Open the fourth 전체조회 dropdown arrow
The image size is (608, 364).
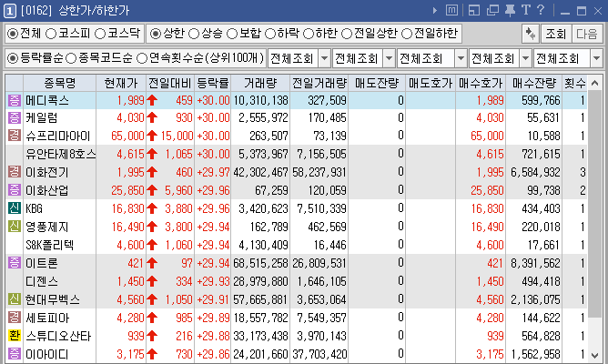point(525,58)
